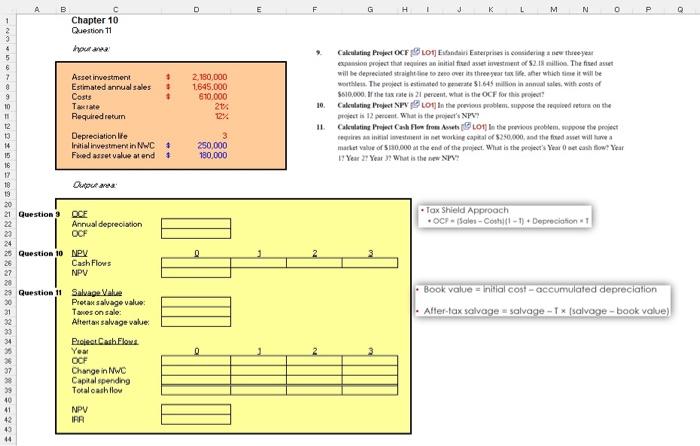
Task: Click the Output area label
Action: [94, 184]
